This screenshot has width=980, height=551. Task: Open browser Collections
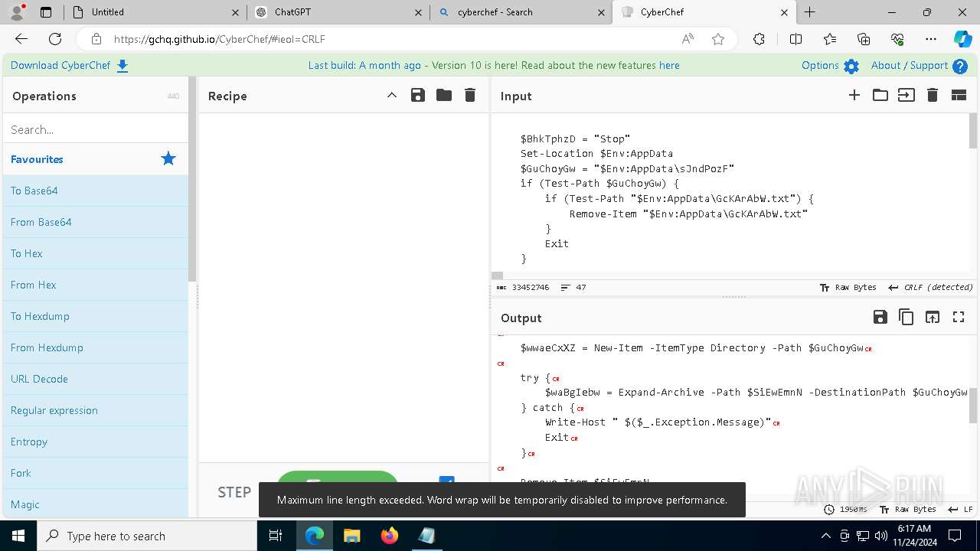click(x=864, y=39)
